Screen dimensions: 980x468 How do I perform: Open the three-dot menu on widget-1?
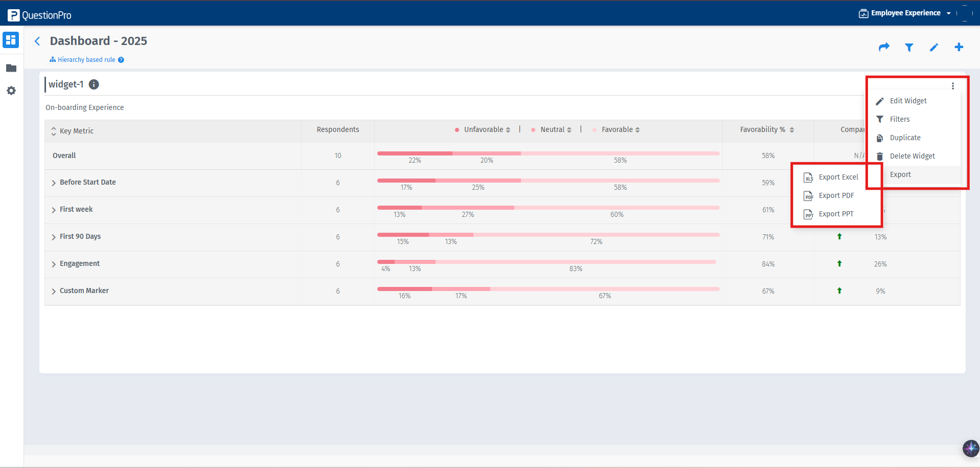point(953,86)
